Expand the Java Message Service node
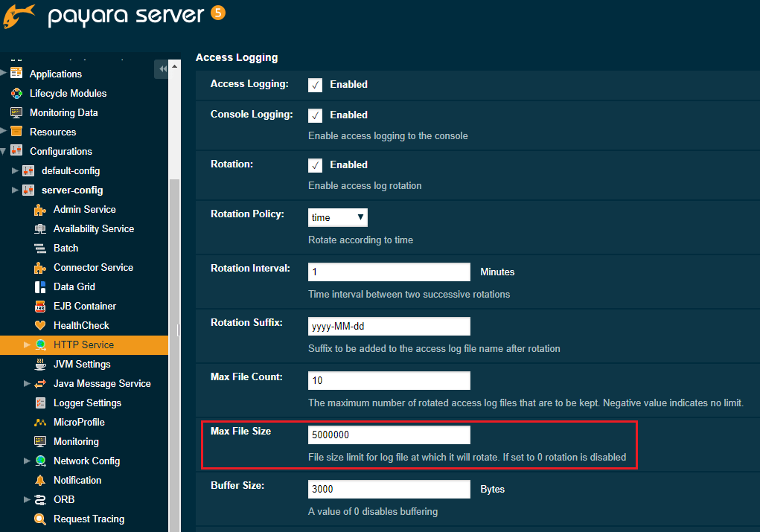The height and width of the screenshot is (532, 760). click(27, 383)
